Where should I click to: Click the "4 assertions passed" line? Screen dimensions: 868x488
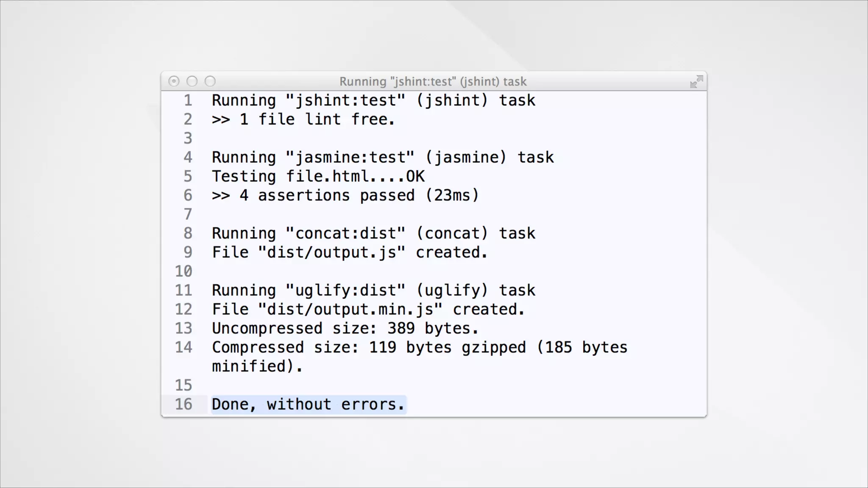coord(345,196)
